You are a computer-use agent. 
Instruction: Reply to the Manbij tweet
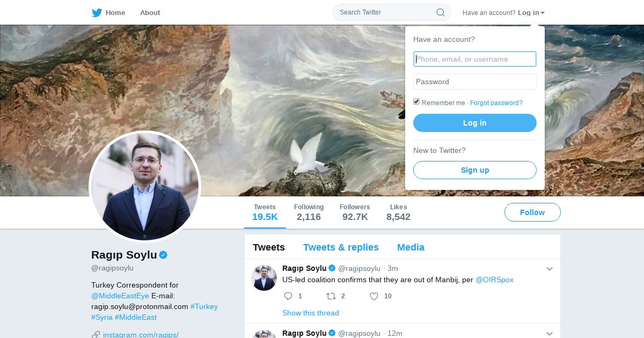coord(288,296)
